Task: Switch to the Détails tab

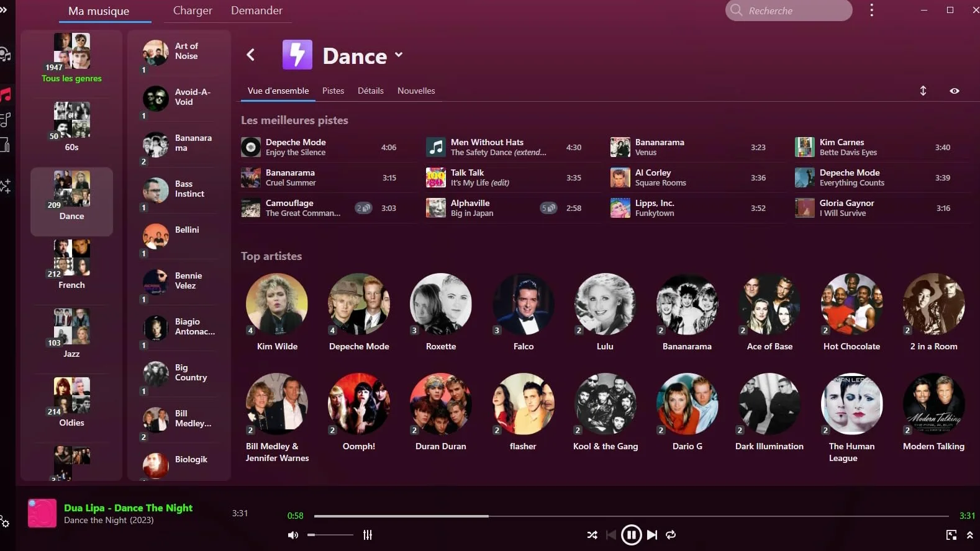Action: click(371, 91)
